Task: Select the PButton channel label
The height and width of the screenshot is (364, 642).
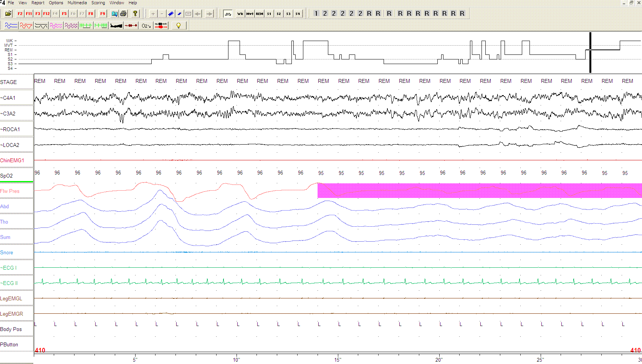Action: pos(17,344)
